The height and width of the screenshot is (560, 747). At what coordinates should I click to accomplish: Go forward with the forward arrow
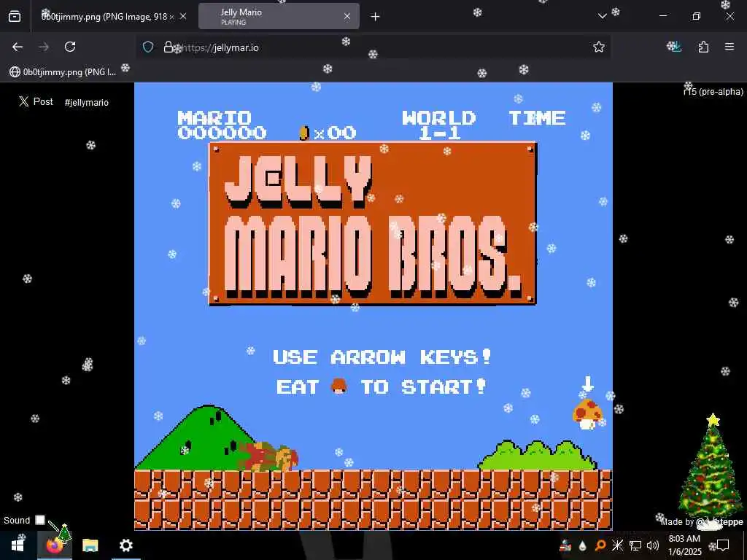44,47
